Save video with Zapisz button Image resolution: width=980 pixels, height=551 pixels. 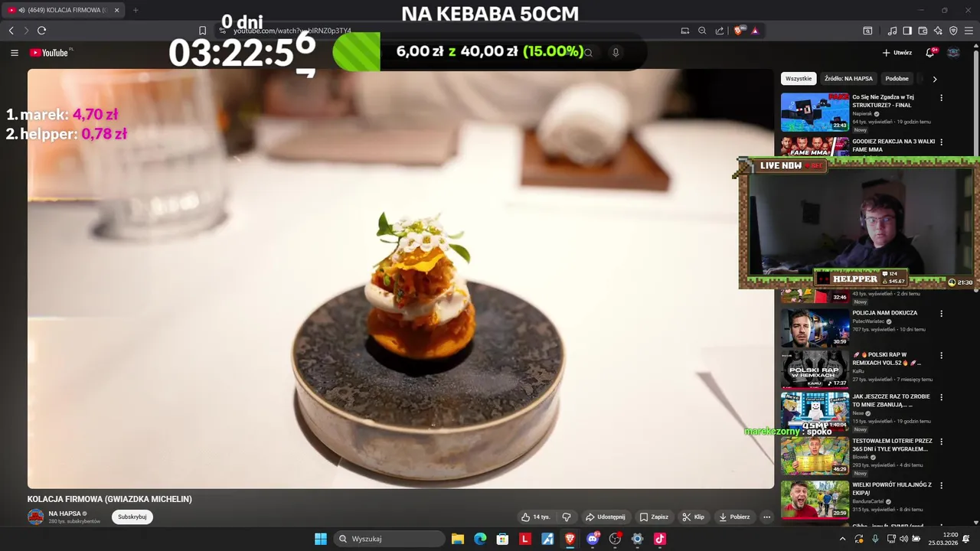(654, 517)
